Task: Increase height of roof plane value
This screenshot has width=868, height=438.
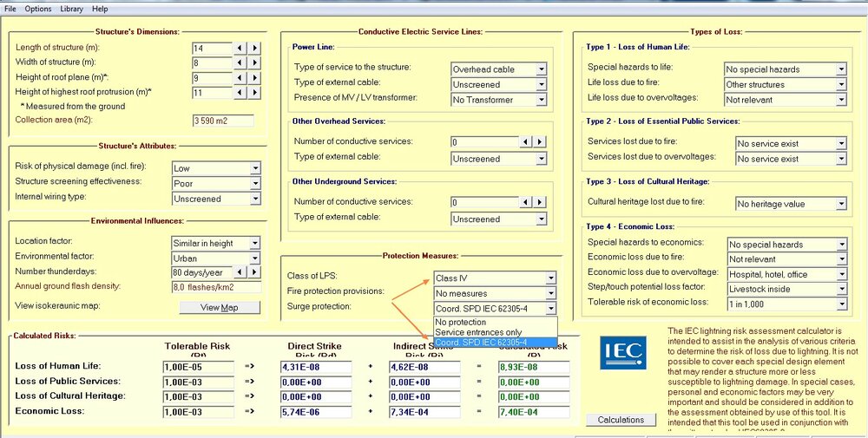Action: 253,78
